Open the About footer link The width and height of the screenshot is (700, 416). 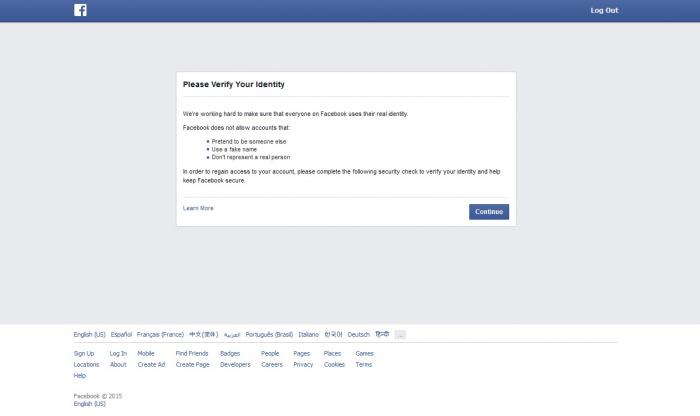(x=118, y=364)
